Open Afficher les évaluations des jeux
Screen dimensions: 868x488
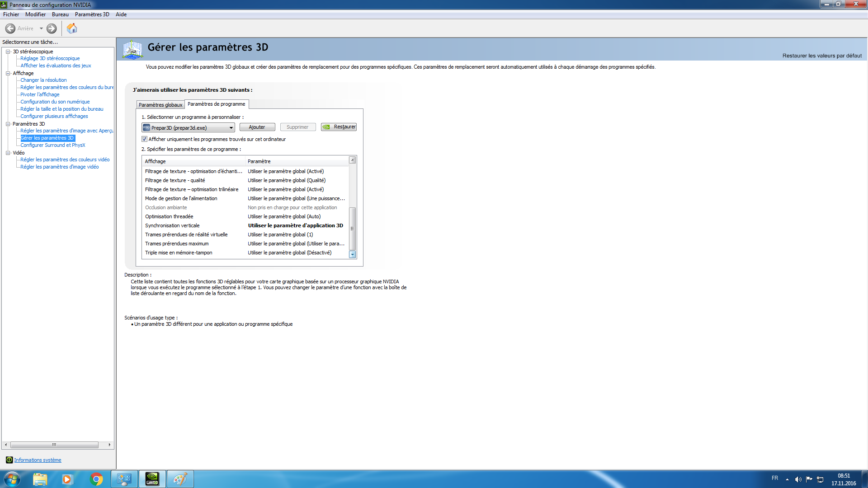(56, 66)
